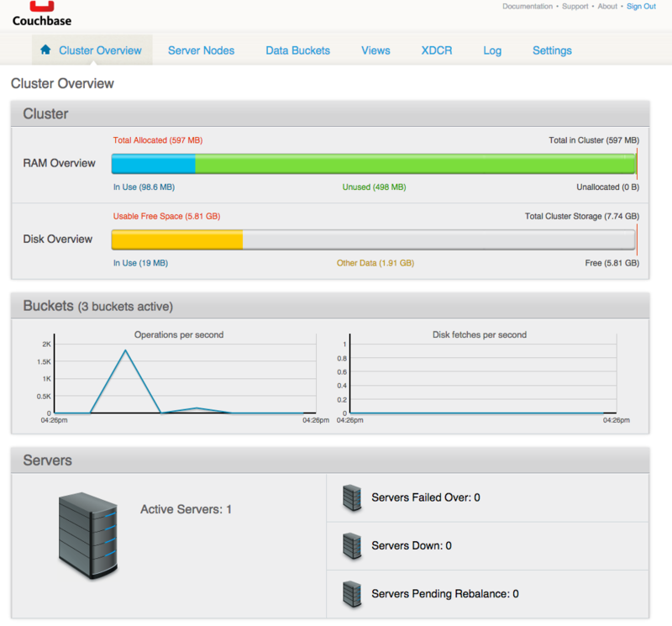Open the Documentation link
672x626 pixels.
tap(528, 7)
